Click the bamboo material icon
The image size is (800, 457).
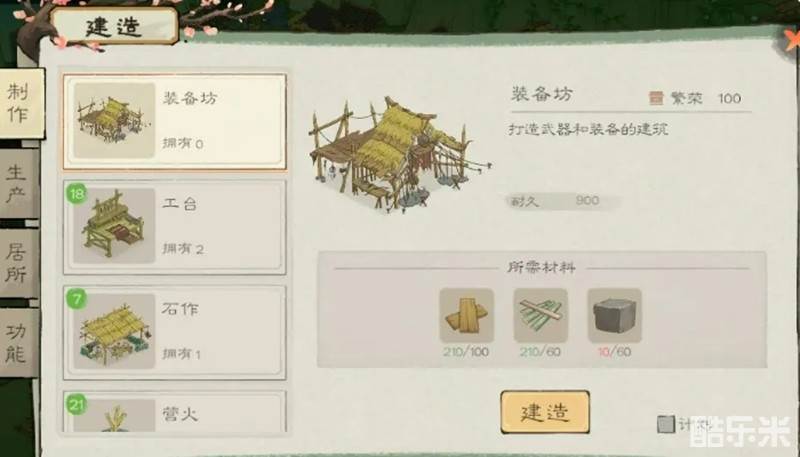tap(540, 315)
